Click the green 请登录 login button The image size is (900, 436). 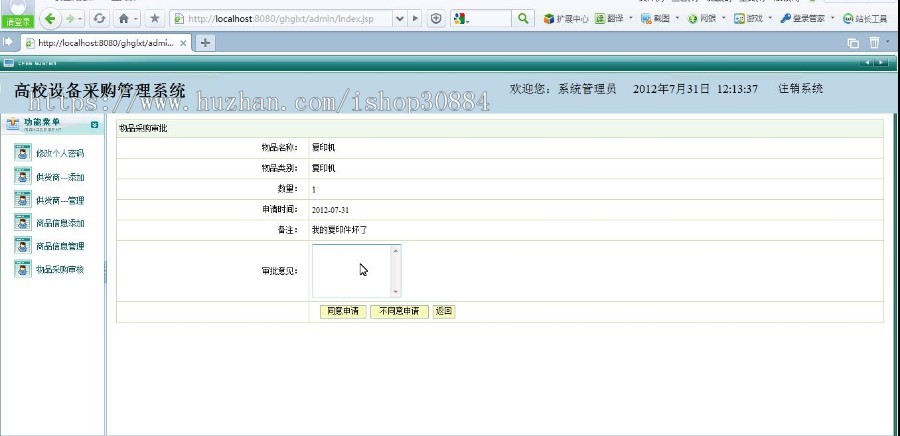tap(18, 22)
